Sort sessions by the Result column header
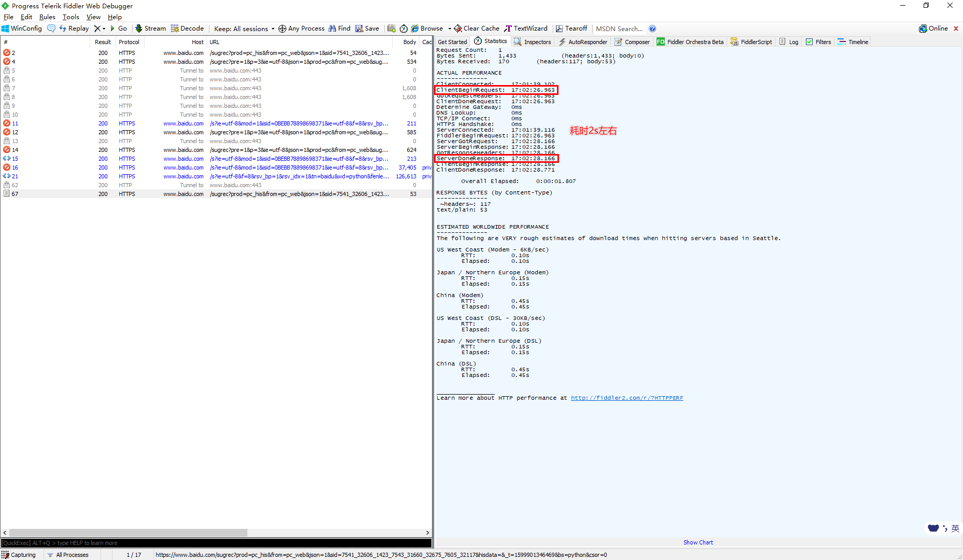This screenshot has height=560, width=963. coord(103,42)
